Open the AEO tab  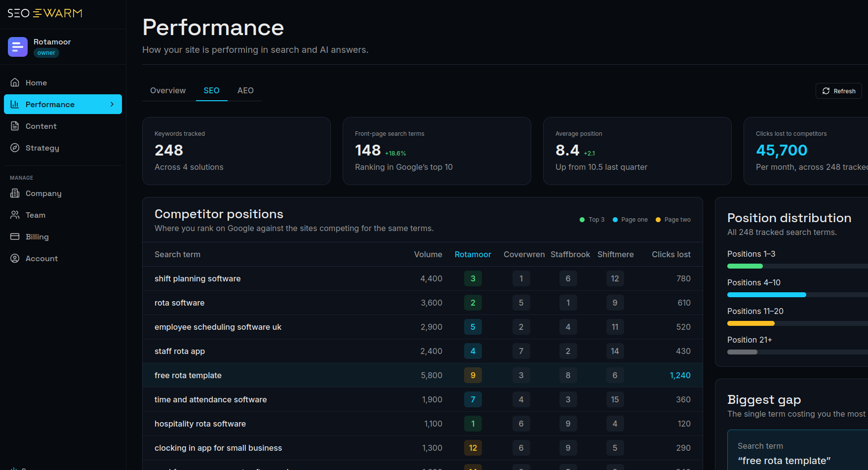coord(245,90)
